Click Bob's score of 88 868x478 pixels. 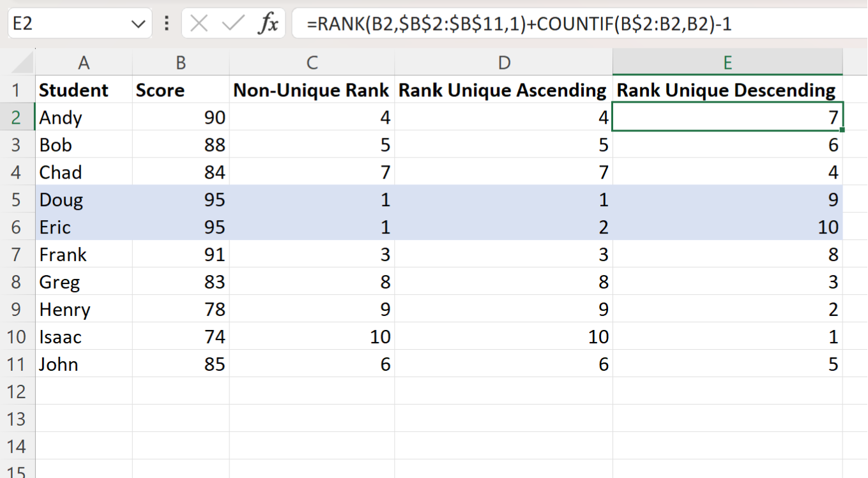tap(181, 145)
